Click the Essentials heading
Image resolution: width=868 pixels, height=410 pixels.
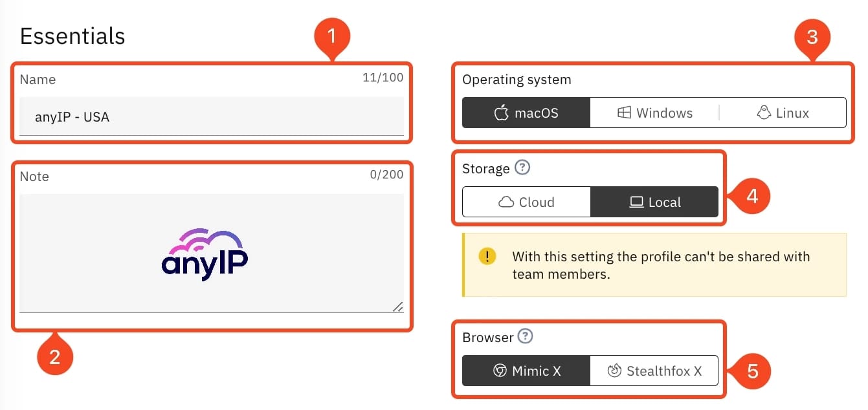[x=72, y=36]
